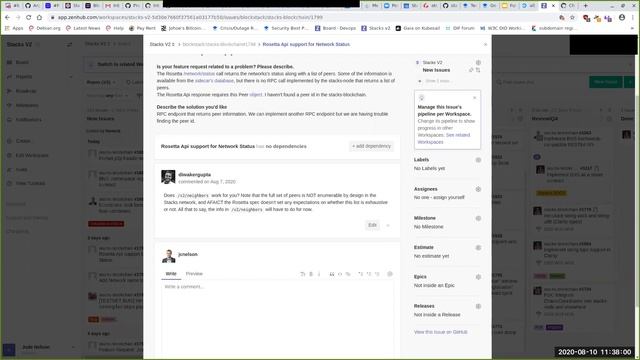This screenshot has width=640, height=360.
Task: Open the Milestone gear settings
Action: pos(478,218)
